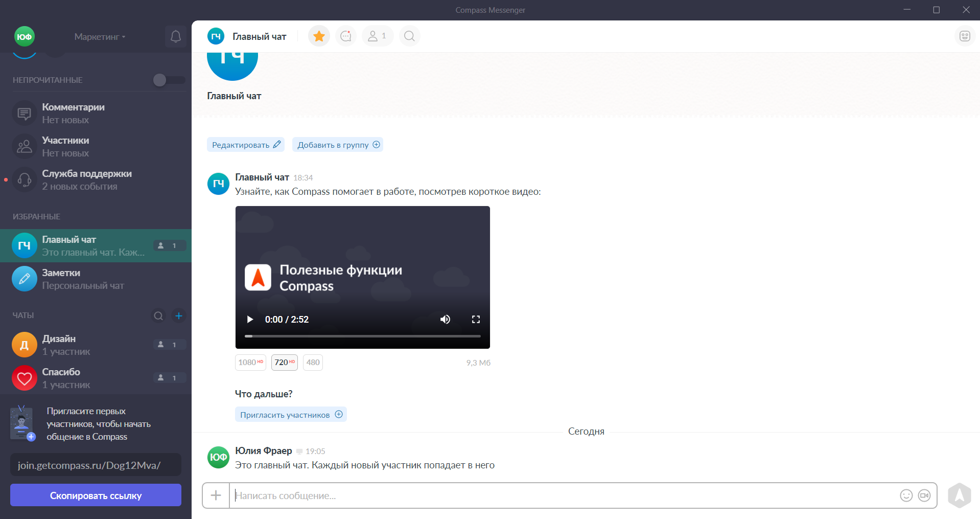Click the join.getcompass.ru invite link field
The width and height of the screenshot is (980, 519).
(x=96, y=465)
